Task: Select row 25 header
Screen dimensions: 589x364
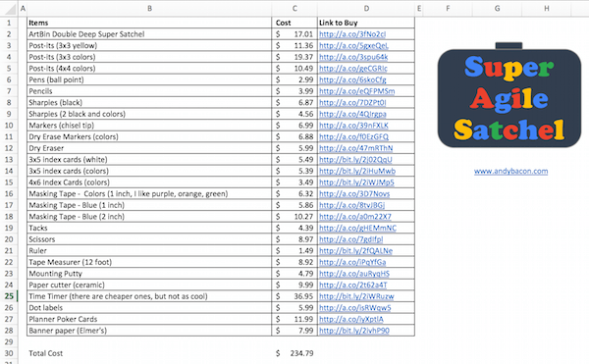Action: 9,296
